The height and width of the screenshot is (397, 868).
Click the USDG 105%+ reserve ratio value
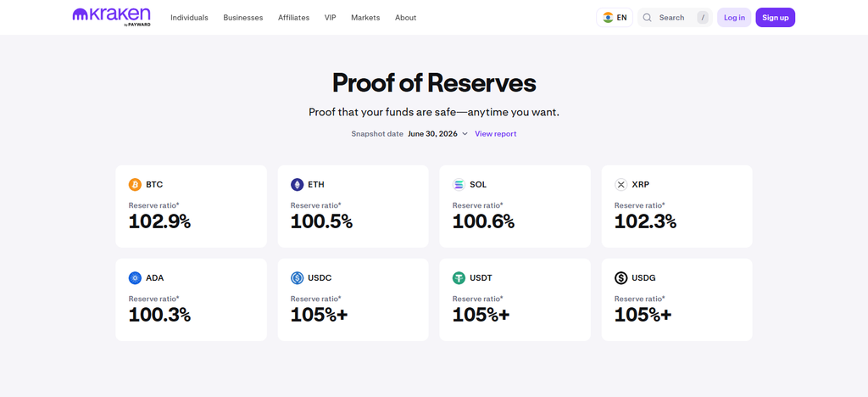pos(643,316)
